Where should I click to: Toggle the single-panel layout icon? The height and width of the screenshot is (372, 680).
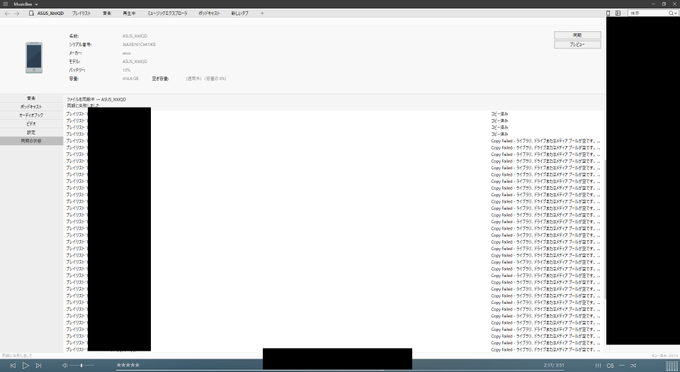[x=608, y=13]
